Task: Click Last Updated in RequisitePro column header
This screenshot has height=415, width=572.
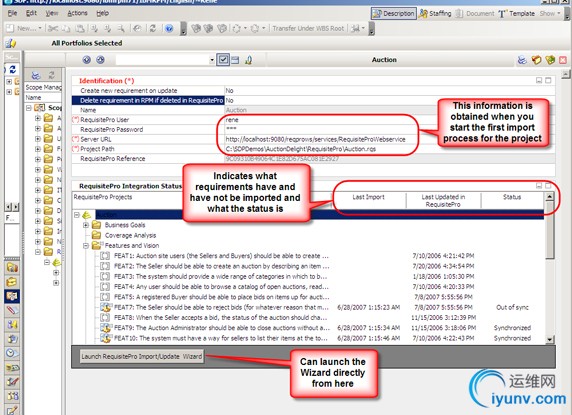Action: pos(443,201)
